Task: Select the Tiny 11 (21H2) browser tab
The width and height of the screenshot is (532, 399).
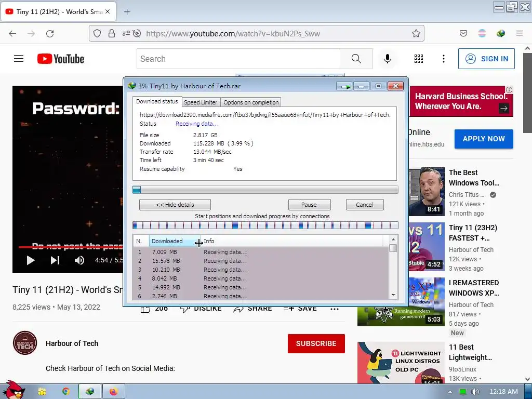Action: (x=58, y=11)
